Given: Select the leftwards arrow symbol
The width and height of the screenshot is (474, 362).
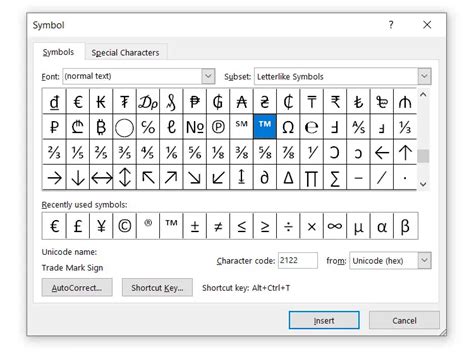Looking at the screenshot, I should 382,152.
